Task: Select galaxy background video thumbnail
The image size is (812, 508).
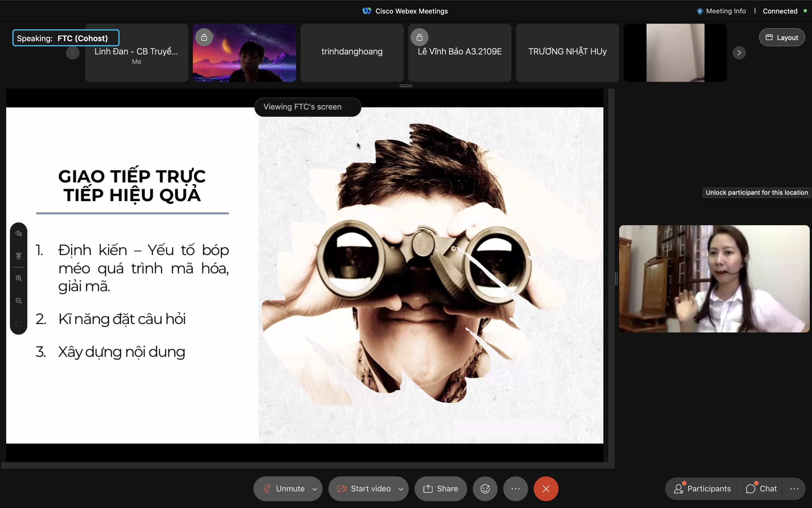Action: click(x=244, y=53)
